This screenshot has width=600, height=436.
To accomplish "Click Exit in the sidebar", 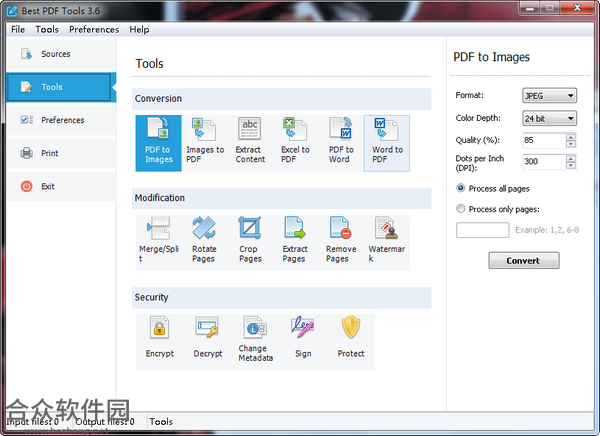I will point(61,186).
